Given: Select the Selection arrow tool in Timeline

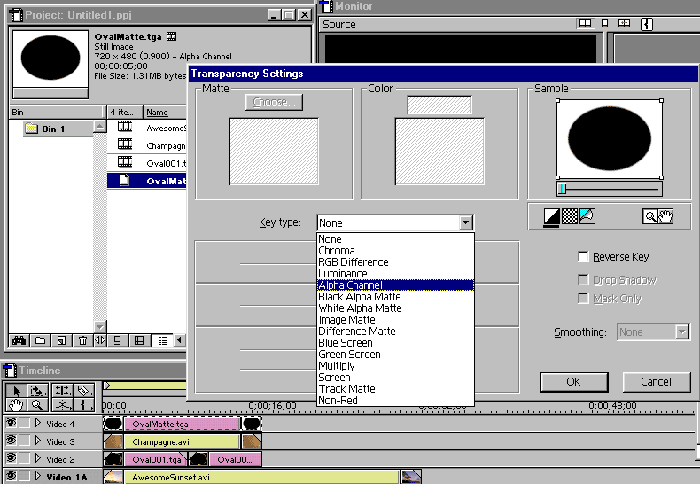Looking at the screenshot, I should [x=16, y=391].
